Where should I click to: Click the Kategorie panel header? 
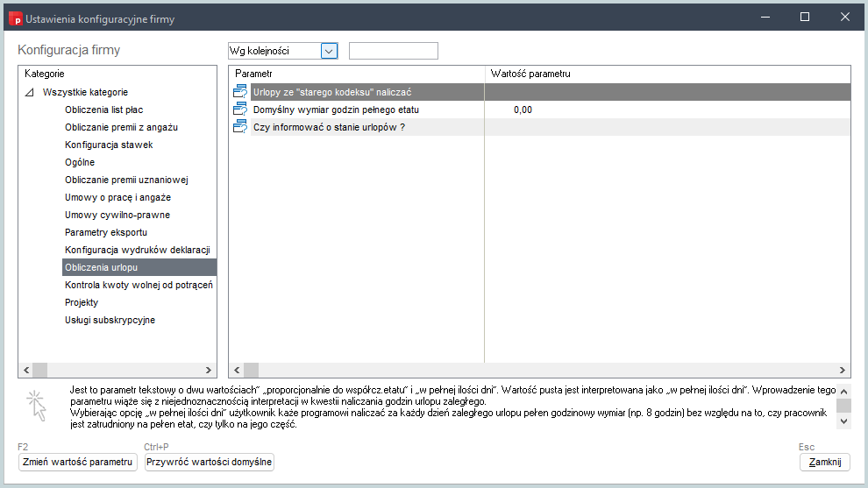tap(45, 74)
